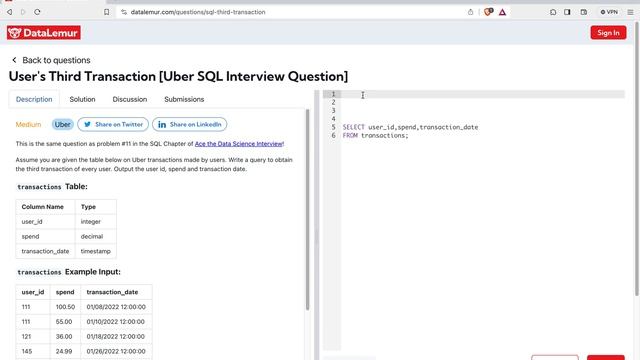Click the Brave Rewards triangle icon
The height and width of the screenshot is (360, 640).
[502, 12]
